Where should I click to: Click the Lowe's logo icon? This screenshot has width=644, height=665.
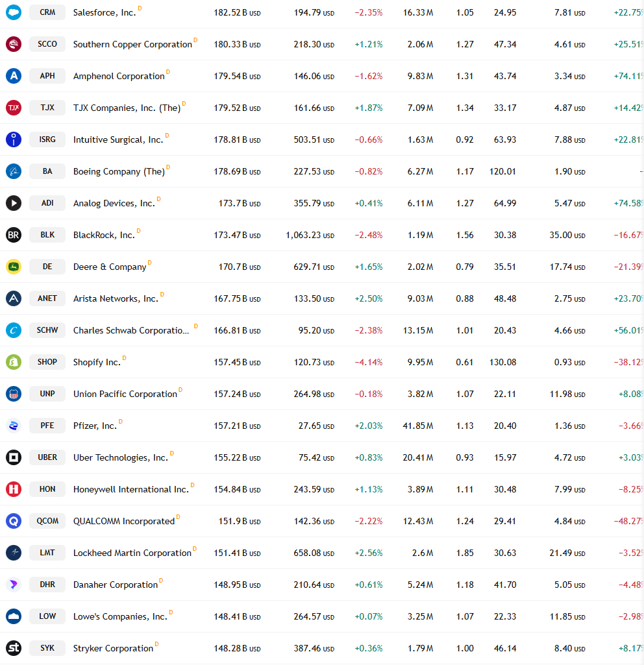pos(14,616)
